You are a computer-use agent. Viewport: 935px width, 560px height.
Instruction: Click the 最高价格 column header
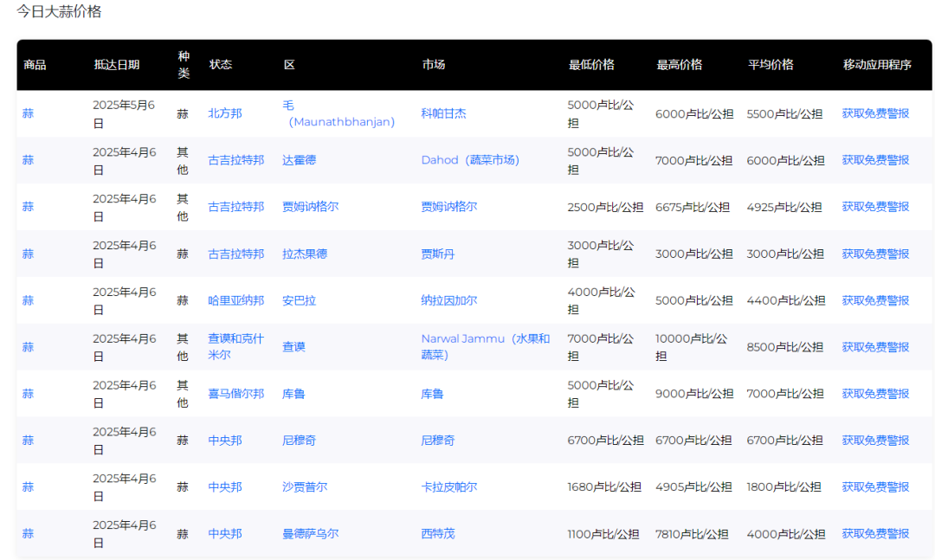tap(680, 64)
